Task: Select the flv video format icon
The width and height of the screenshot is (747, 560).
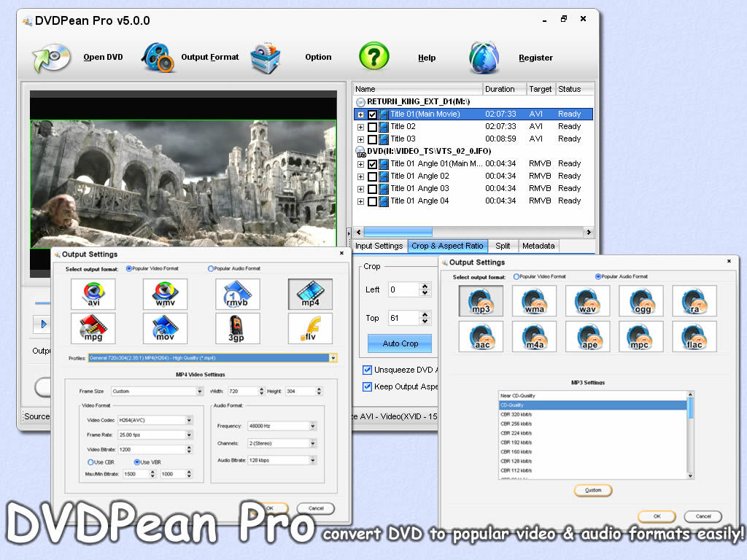Action: 310,328
